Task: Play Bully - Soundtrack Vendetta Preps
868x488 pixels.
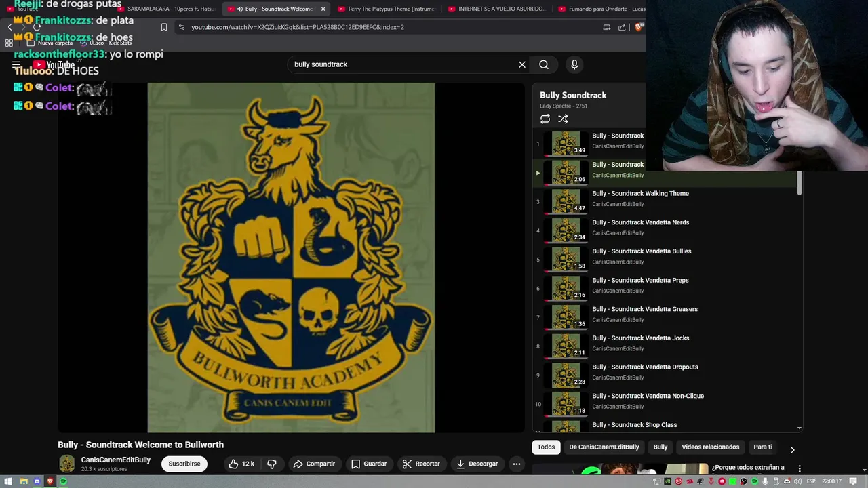Action: tap(640, 281)
